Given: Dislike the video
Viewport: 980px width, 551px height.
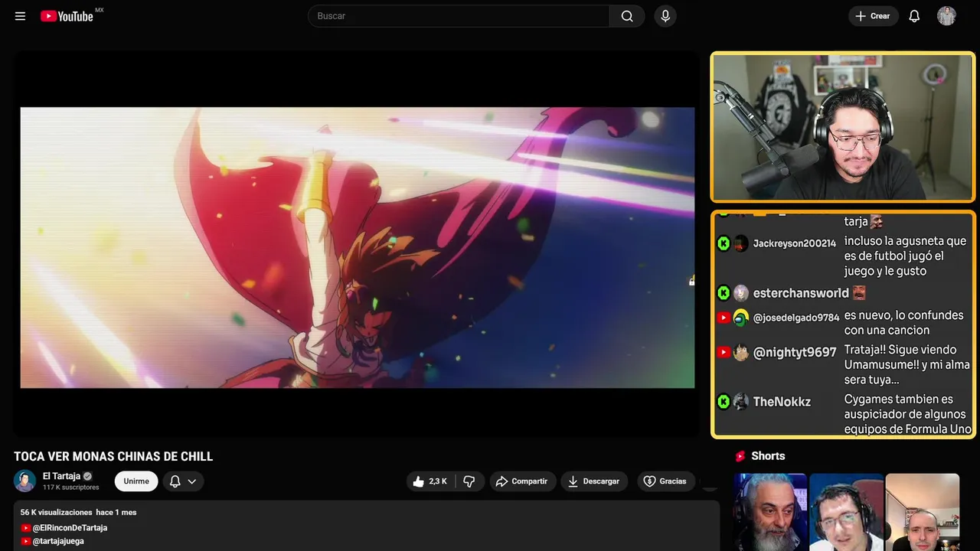Looking at the screenshot, I should point(469,481).
